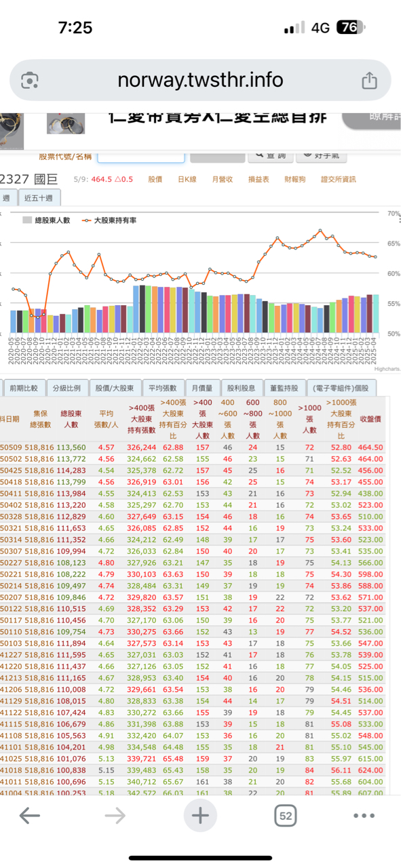This screenshot has height=868, width=401.
Task: Click average value 4.98
Action: [x=107, y=746]
